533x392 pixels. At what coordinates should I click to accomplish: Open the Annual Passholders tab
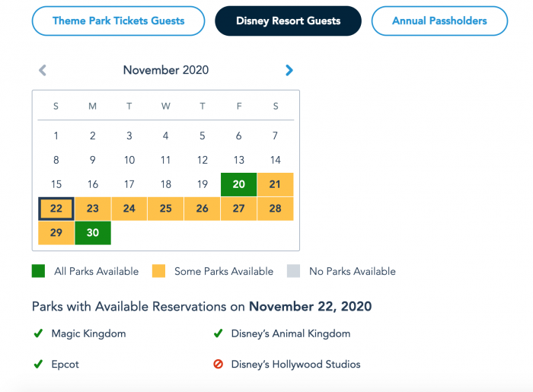point(439,21)
